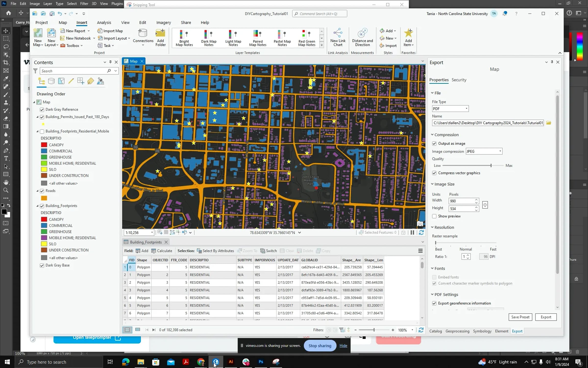Enable Building_Footprints_Residential_Mobile layer visibility
The width and height of the screenshot is (588, 368).
pos(42,131)
